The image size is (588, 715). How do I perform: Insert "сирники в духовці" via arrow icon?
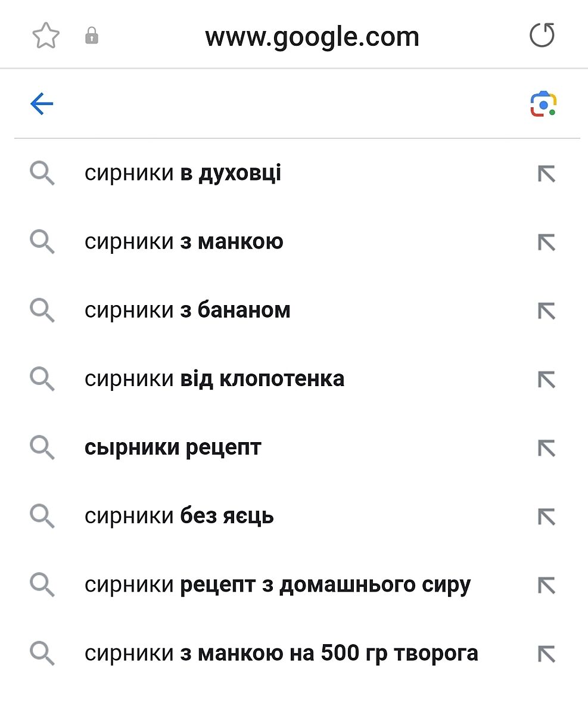[546, 174]
